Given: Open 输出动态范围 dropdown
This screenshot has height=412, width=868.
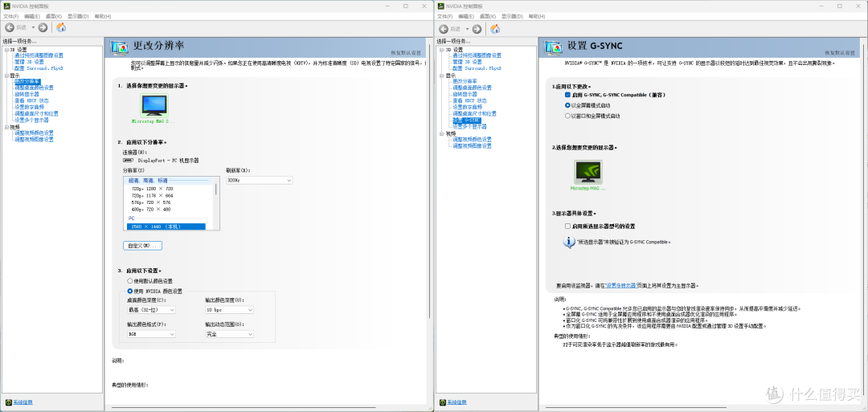Looking at the screenshot, I should click(x=229, y=335).
